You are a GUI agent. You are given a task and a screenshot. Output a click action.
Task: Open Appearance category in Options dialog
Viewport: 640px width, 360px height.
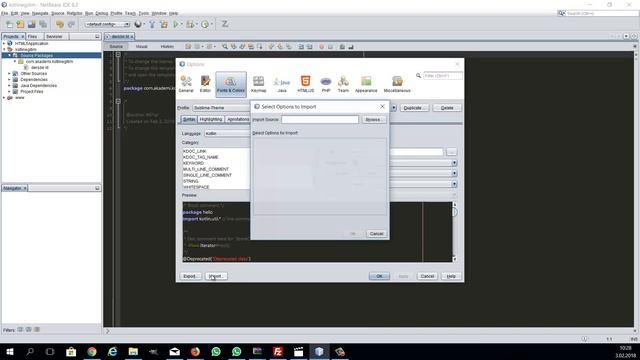coord(366,84)
